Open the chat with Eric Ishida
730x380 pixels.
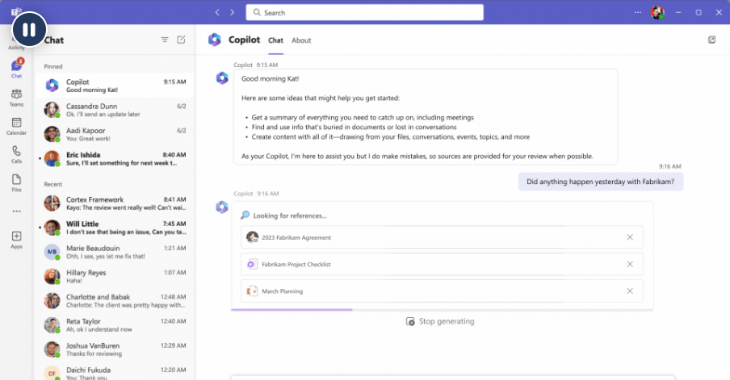point(115,159)
